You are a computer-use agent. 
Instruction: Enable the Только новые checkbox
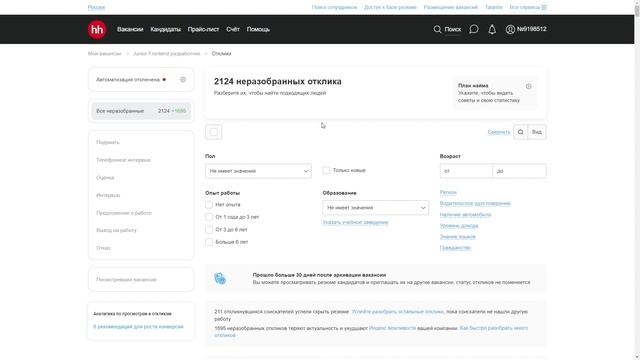coord(326,170)
